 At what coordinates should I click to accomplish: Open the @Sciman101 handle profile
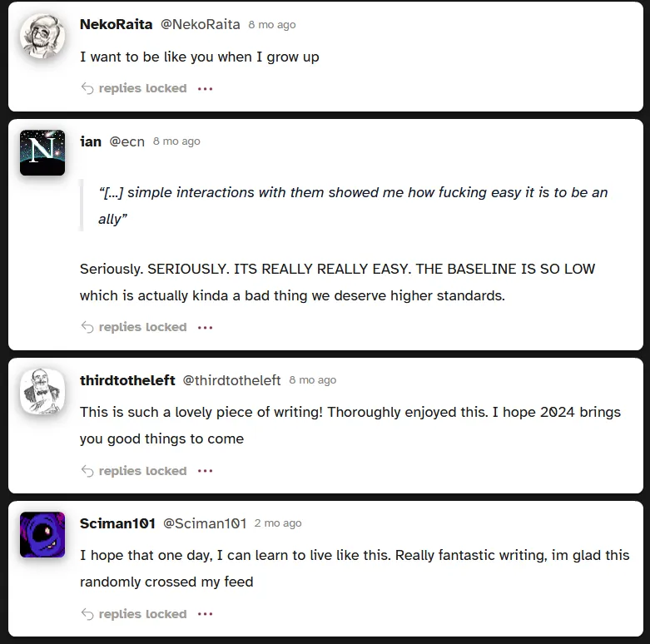click(x=205, y=523)
